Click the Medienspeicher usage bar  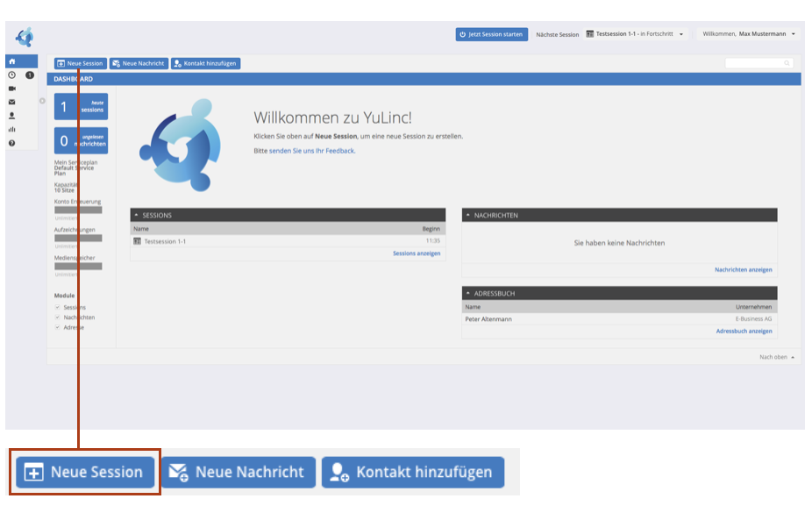point(78,266)
